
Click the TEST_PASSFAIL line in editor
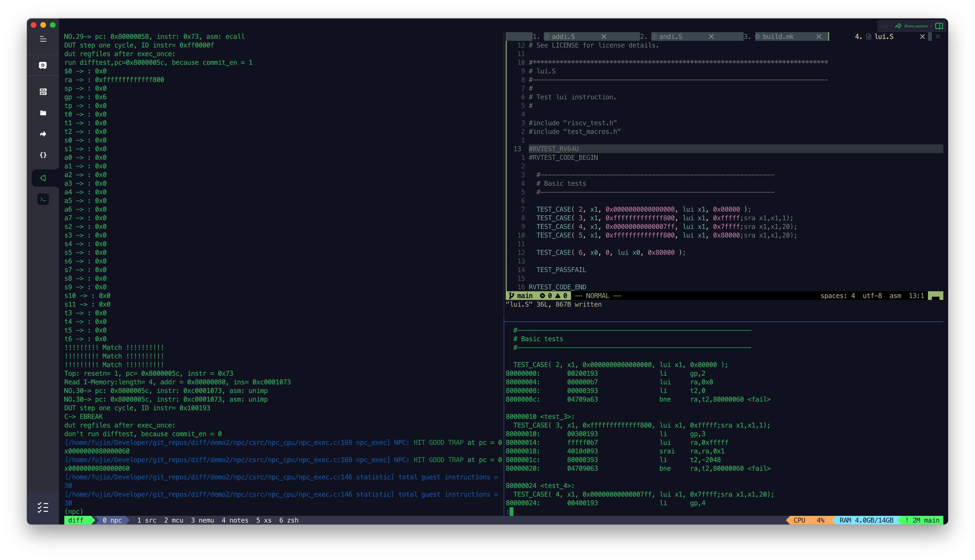[561, 270]
